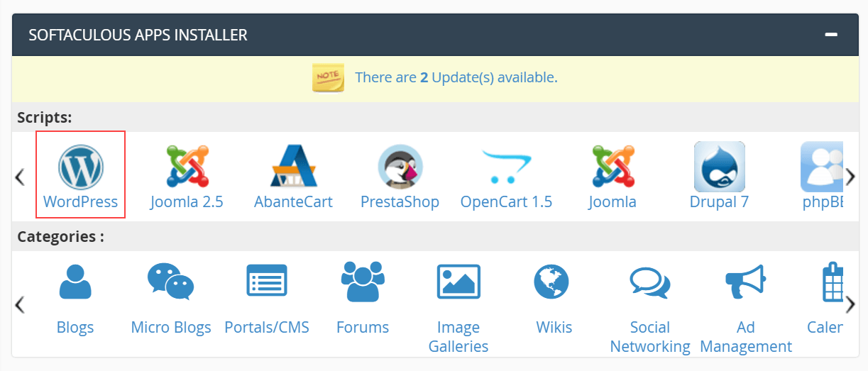Click the Blogs text label
868x371 pixels.
tap(75, 328)
